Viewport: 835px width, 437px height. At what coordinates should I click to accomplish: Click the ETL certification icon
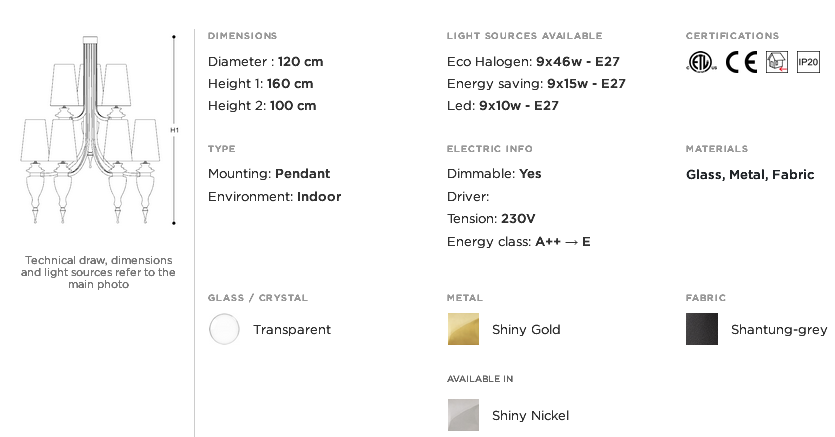[x=701, y=62]
